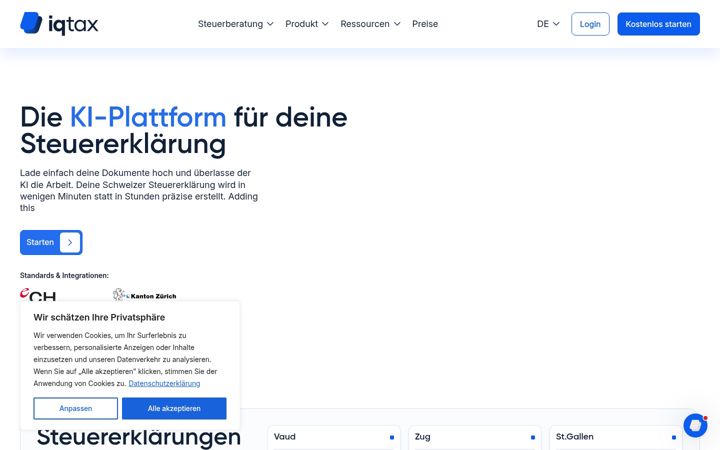Click the blue dot on the Vaud card

click(x=392, y=437)
